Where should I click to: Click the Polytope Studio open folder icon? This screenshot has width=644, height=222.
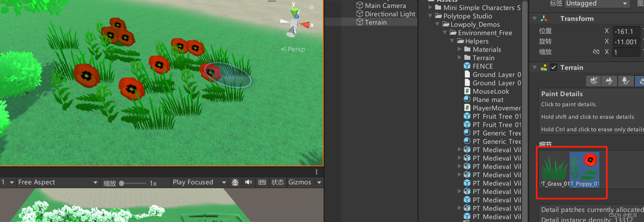[x=438, y=16]
